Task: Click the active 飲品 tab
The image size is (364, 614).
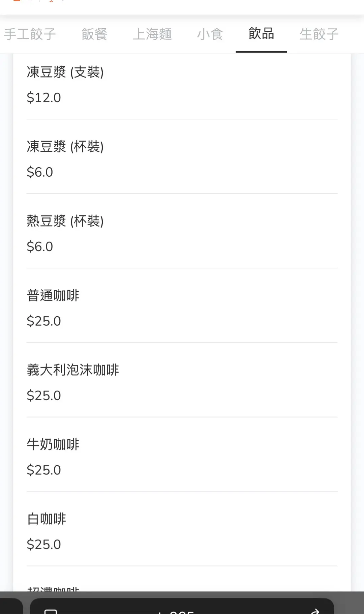Action: coord(261,34)
